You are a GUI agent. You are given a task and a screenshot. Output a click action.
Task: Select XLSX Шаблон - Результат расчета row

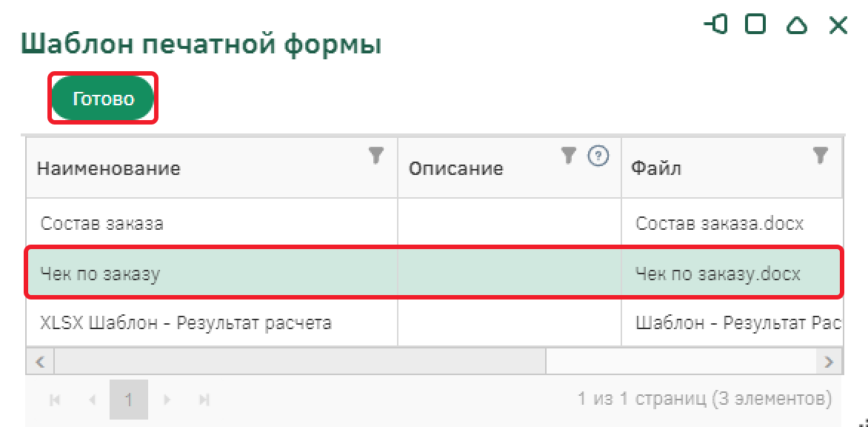click(186, 323)
